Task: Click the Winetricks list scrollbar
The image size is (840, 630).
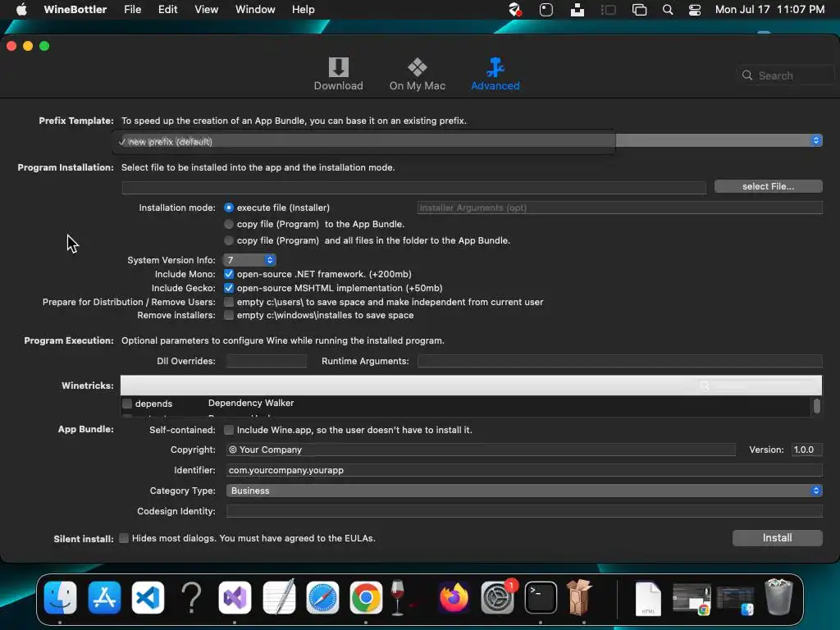Action: (x=816, y=406)
